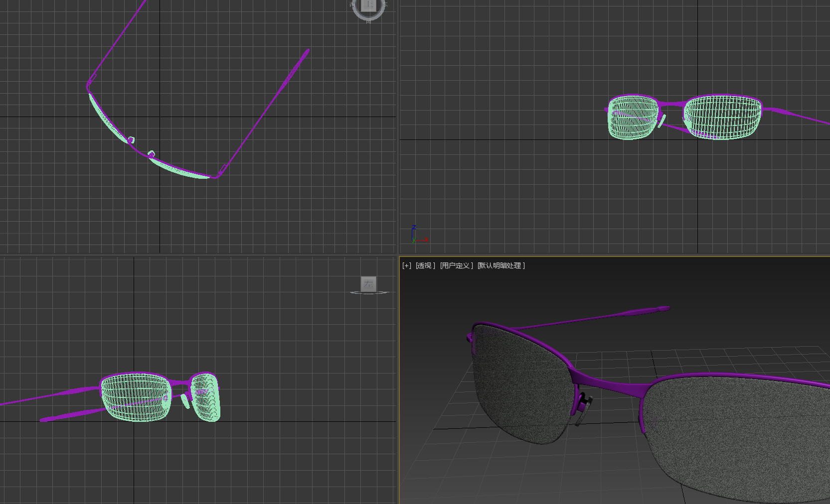Open the 默认明暗处理 shading menu

(x=501, y=265)
